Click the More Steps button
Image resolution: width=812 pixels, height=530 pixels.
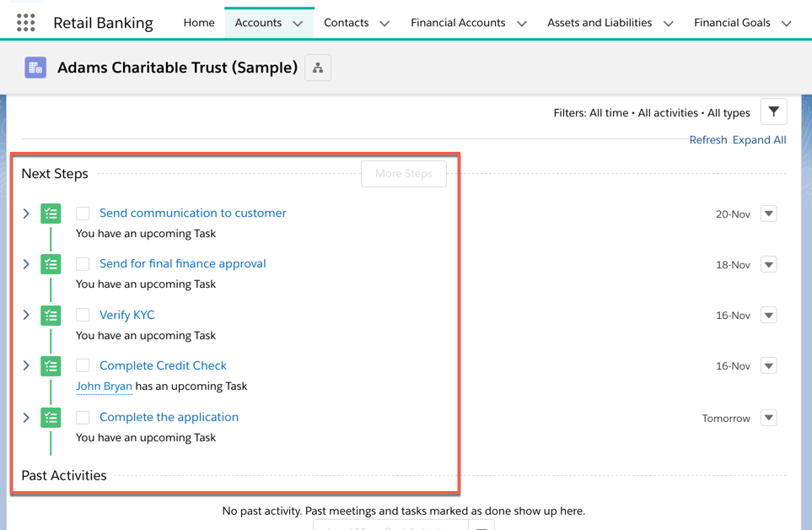(403, 174)
